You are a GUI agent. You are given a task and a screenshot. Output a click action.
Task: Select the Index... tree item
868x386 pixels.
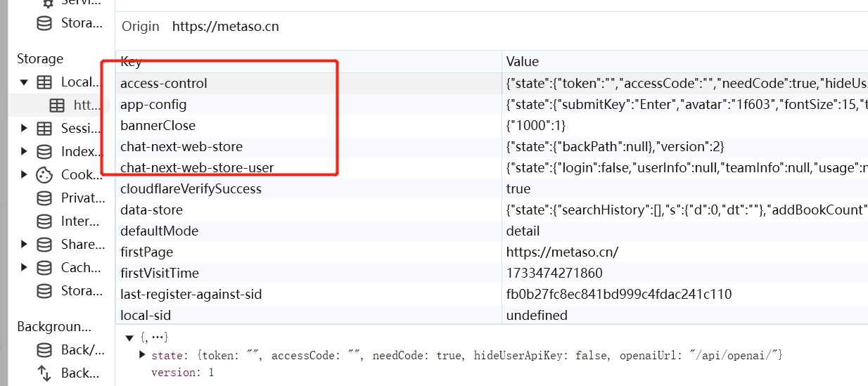pos(82,152)
